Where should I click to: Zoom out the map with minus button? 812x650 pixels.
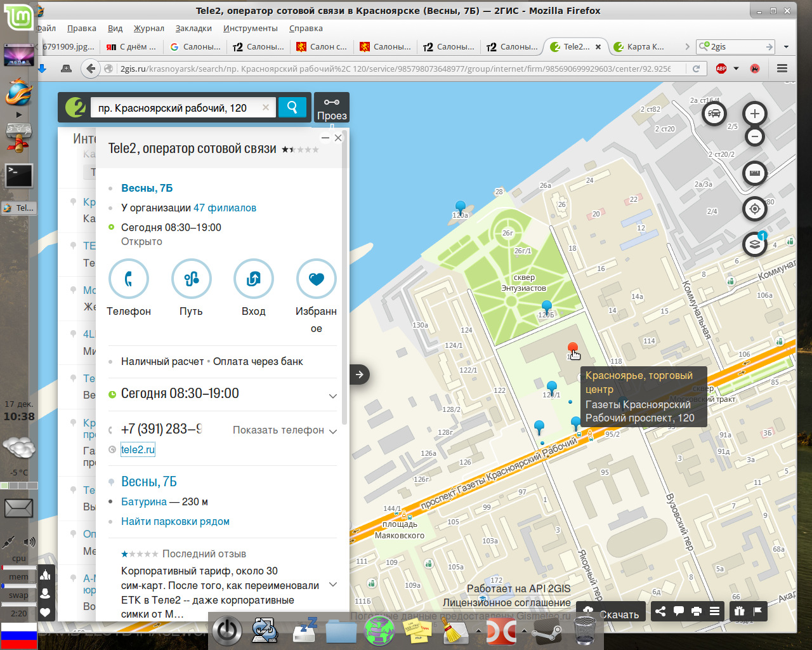point(754,136)
